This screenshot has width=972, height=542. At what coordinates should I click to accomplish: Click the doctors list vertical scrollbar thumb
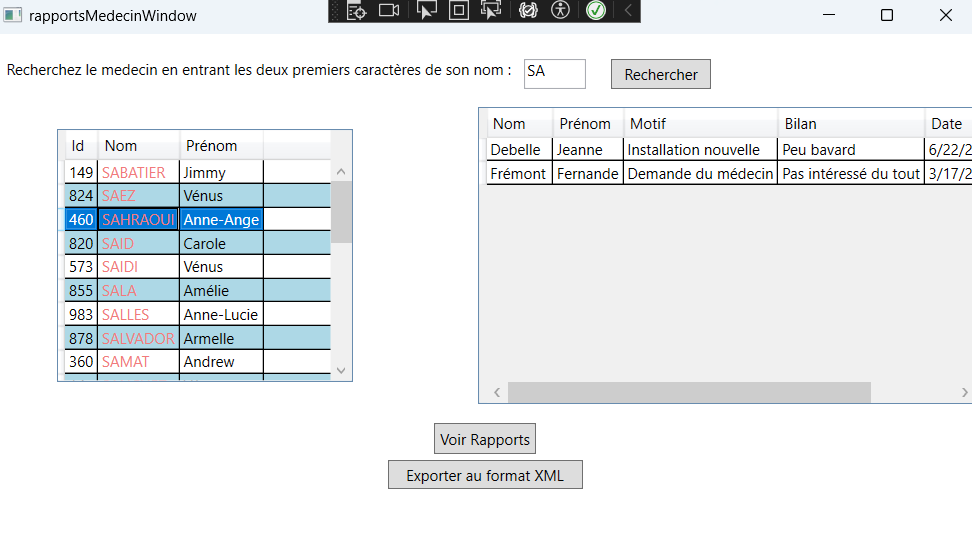pyautogui.click(x=341, y=212)
